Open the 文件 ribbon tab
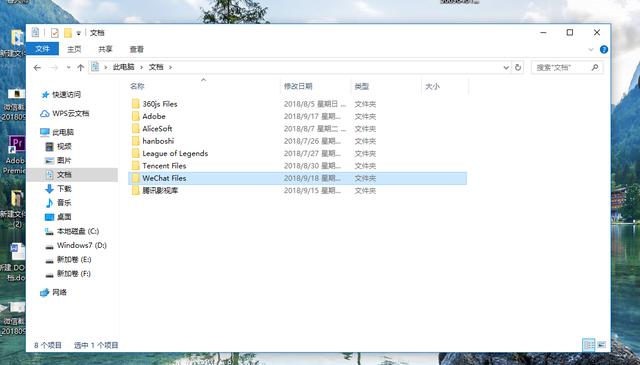The image size is (640, 365). pos(42,49)
